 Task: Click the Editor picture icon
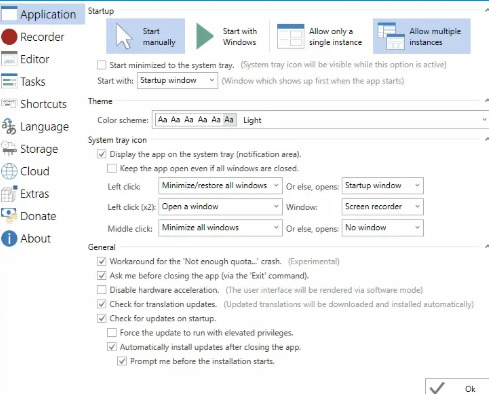(x=9, y=59)
